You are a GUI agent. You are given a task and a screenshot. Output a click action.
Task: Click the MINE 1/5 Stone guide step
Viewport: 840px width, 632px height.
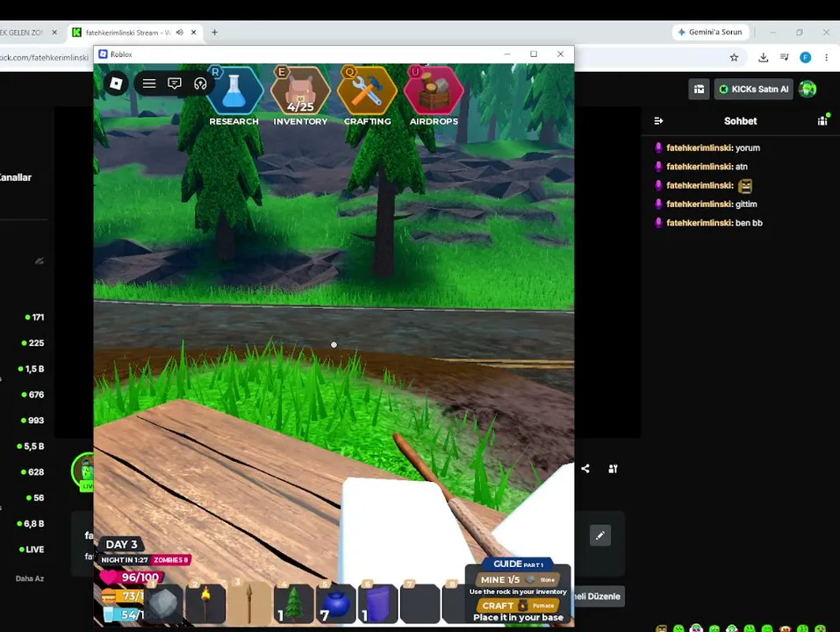coord(518,579)
